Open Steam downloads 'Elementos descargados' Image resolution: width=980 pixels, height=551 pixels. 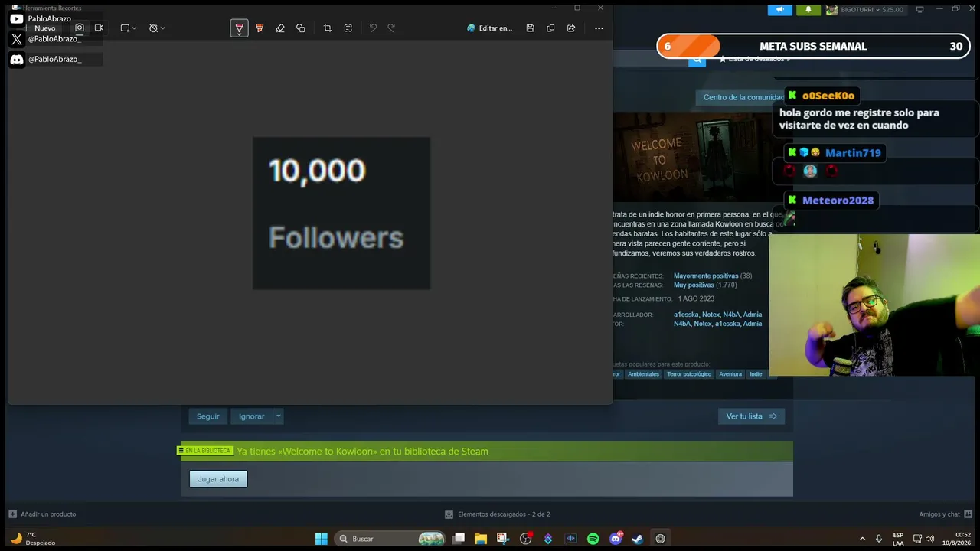click(498, 514)
